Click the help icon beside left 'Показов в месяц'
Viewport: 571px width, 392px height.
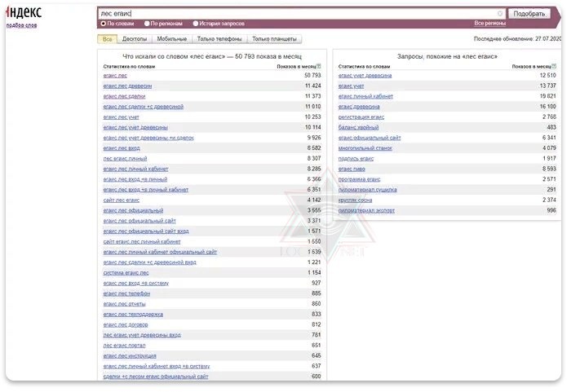tap(319, 66)
